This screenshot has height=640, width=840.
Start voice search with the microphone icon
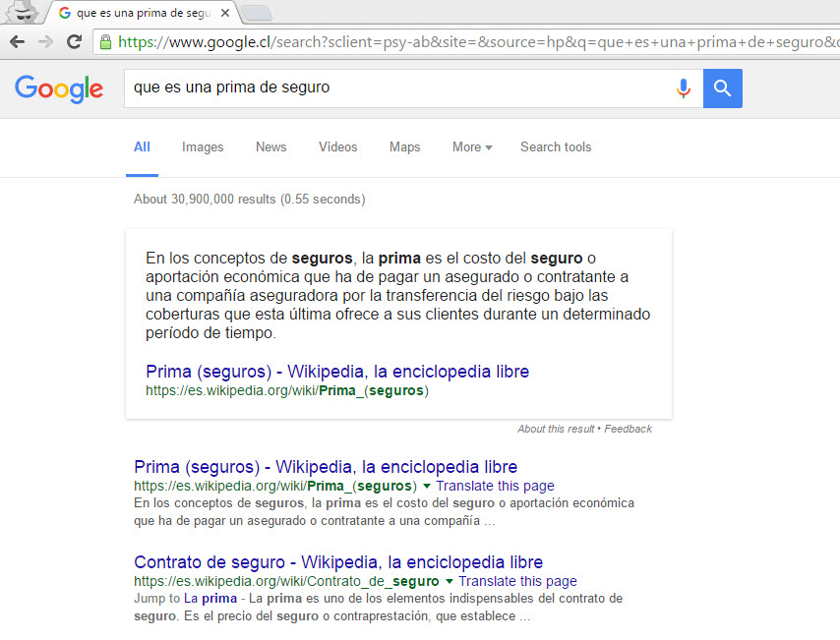click(x=683, y=88)
